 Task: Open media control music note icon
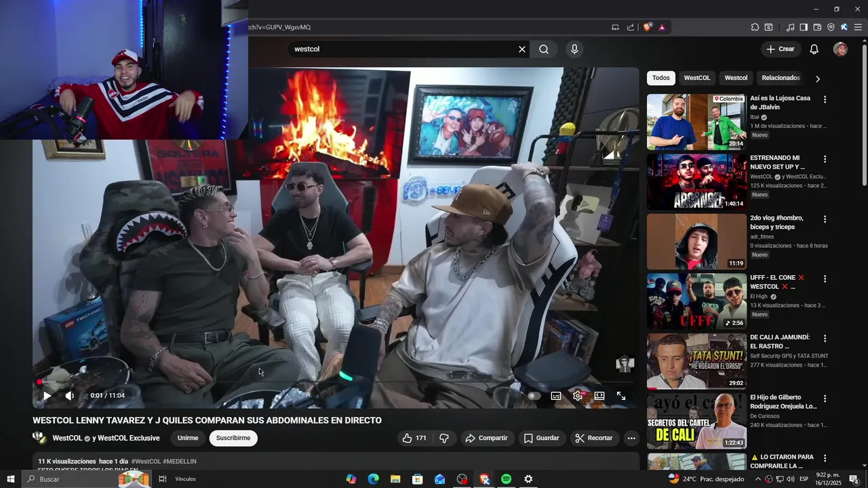tap(790, 27)
